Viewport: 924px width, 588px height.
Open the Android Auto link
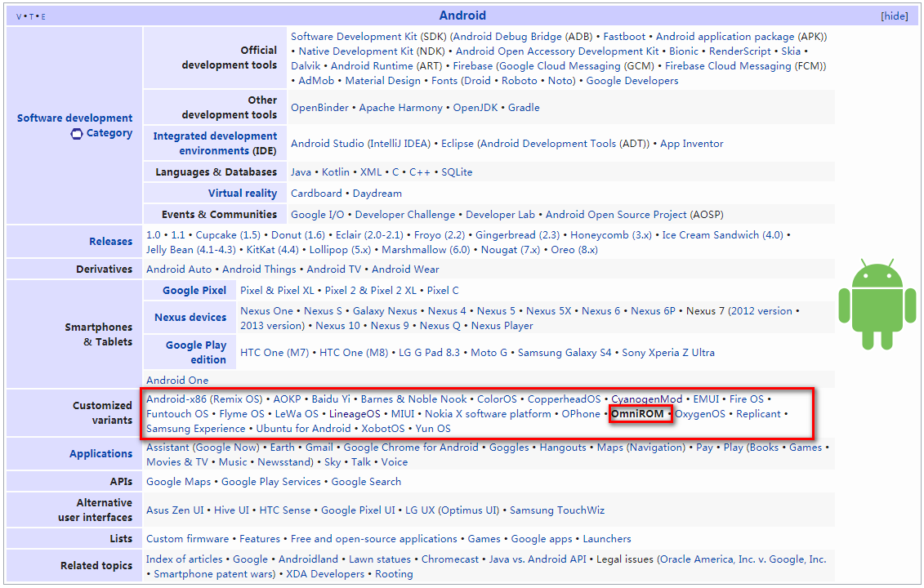pos(179,269)
